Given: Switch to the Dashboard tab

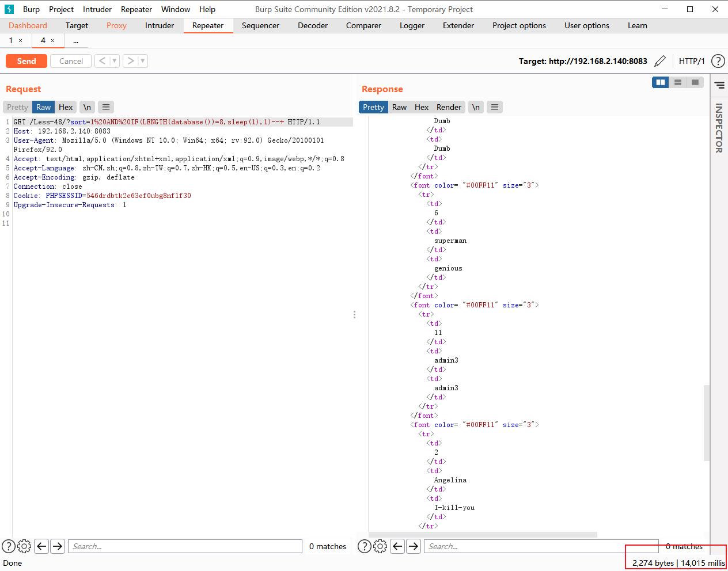Looking at the screenshot, I should tap(28, 25).
